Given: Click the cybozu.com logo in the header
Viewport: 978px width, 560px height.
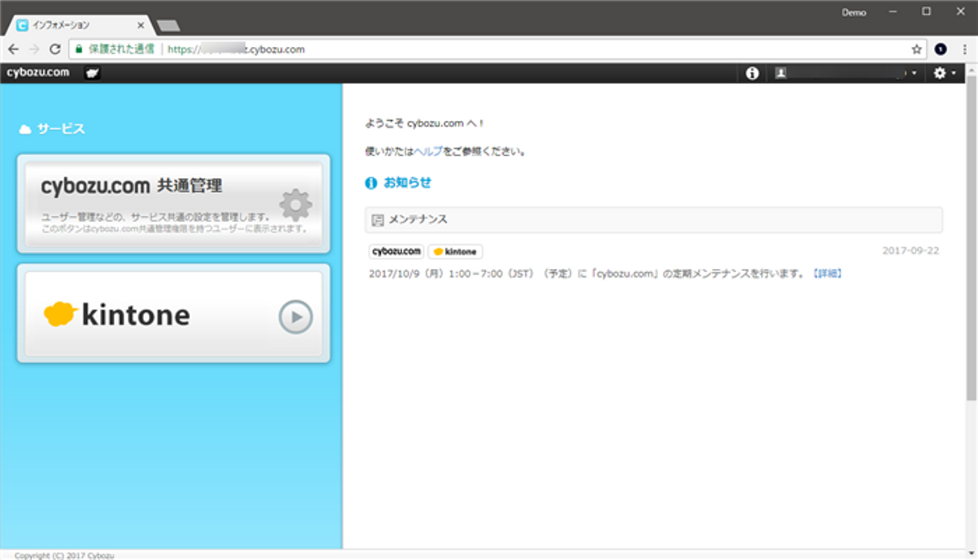Looking at the screenshot, I should 38,73.
